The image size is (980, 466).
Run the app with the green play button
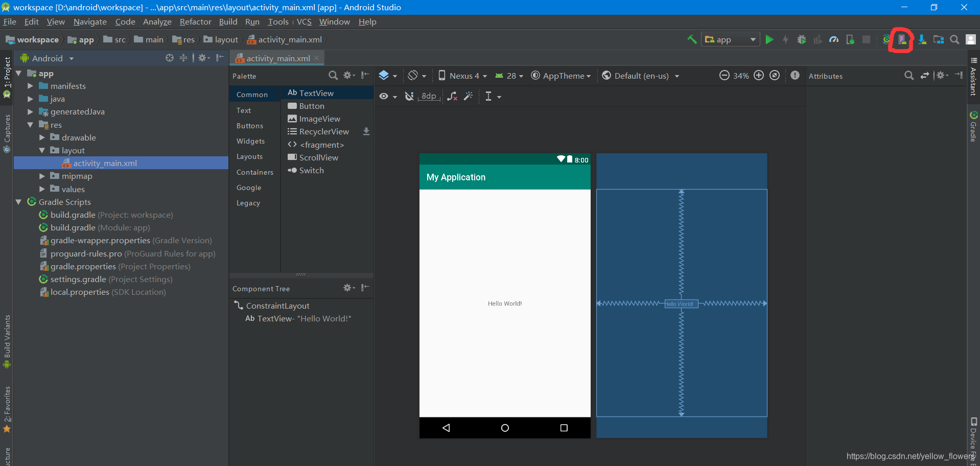(769, 39)
